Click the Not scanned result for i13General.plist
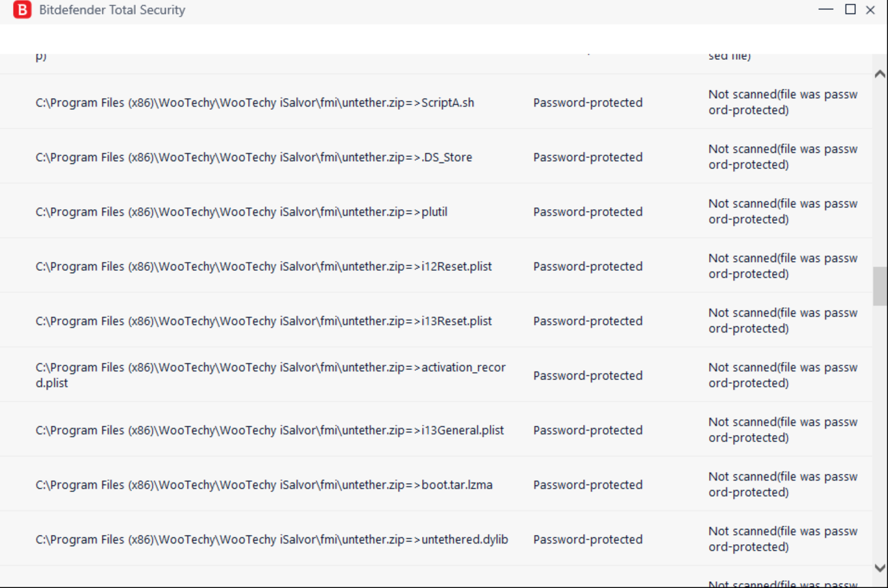Viewport: 888px width, 588px height. click(783, 430)
